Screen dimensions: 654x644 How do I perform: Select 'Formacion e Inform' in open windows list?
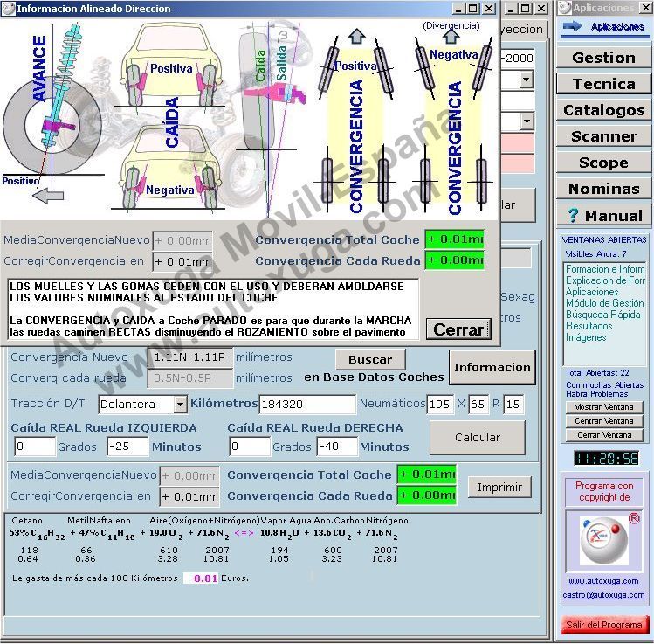coord(605,269)
